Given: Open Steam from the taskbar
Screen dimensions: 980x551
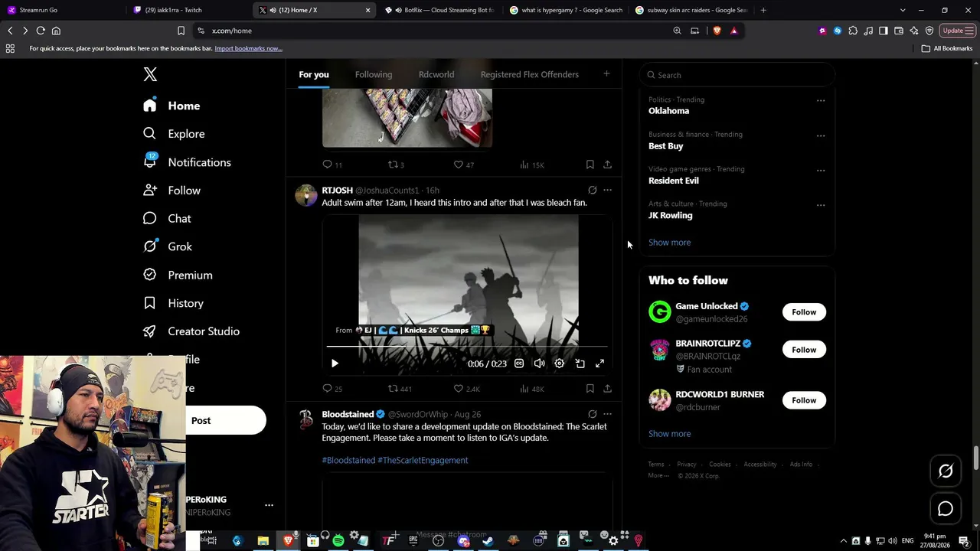Looking at the screenshot, I should tap(488, 541).
